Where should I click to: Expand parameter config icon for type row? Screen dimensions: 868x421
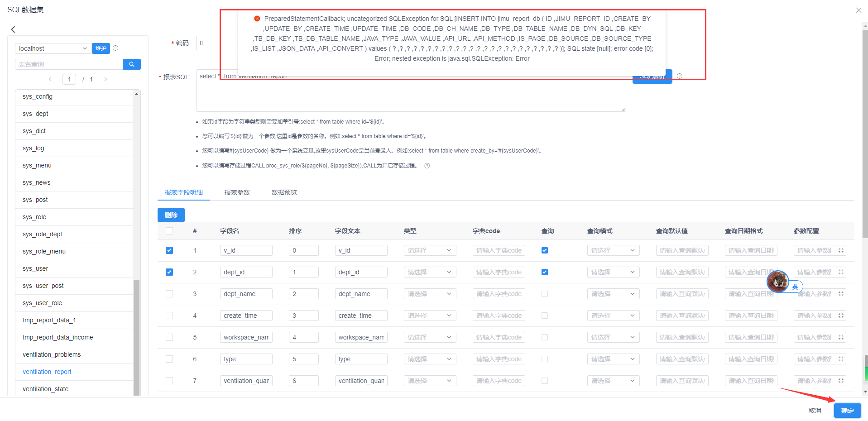pyautogui.click(x=841, y=359)
